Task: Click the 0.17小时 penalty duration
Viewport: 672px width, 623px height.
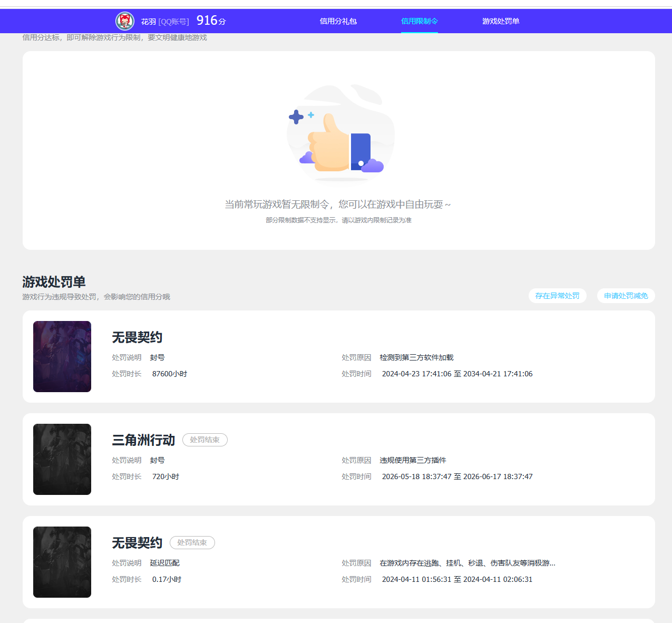Action: (x=167, y=579)
